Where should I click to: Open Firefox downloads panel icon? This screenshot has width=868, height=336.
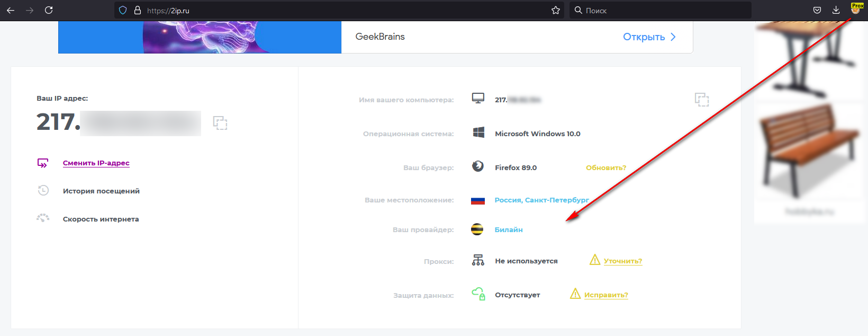coord(836,10)
